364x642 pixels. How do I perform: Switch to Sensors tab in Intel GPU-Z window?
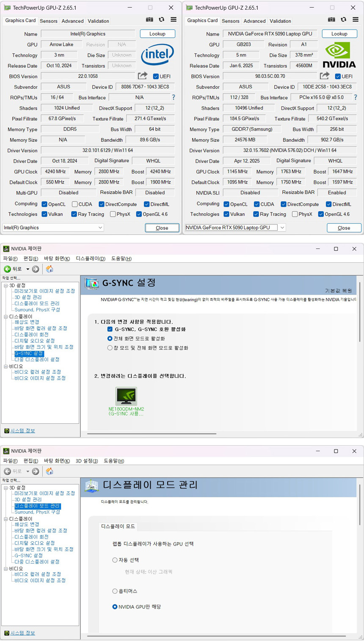(x=48, y=21)
